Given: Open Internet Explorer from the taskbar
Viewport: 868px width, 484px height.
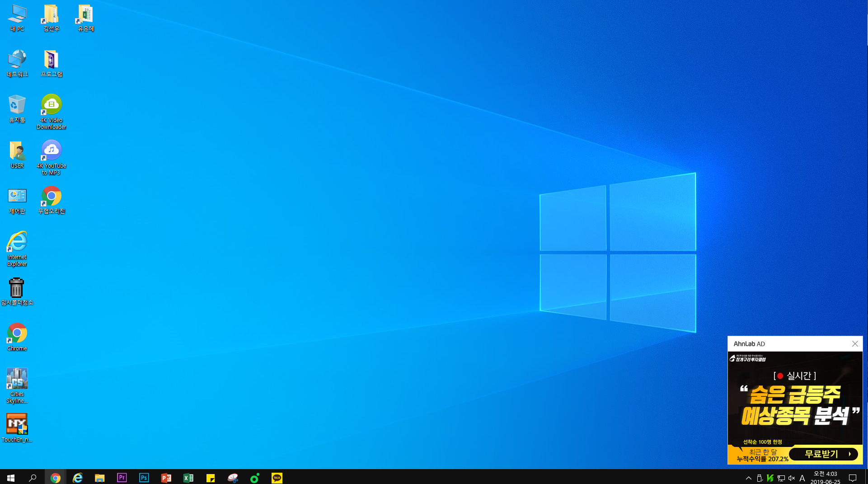Looking at the screenshot, I should [77, 477].
